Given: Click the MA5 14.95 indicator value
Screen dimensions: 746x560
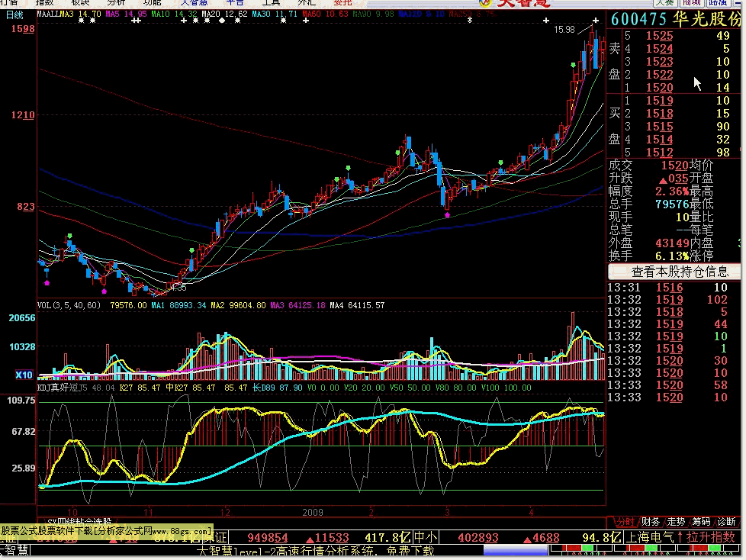Looking at the screenshot, I should tap(126, 14).
